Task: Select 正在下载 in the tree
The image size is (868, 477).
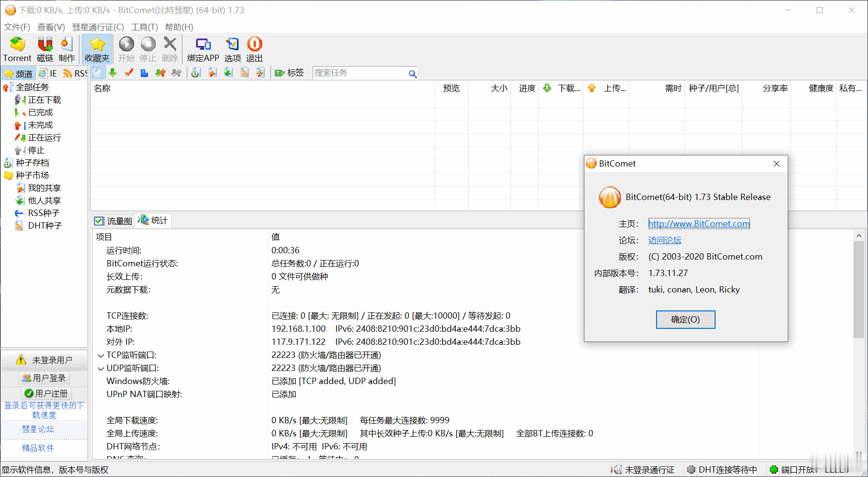Action: point(45,100)
